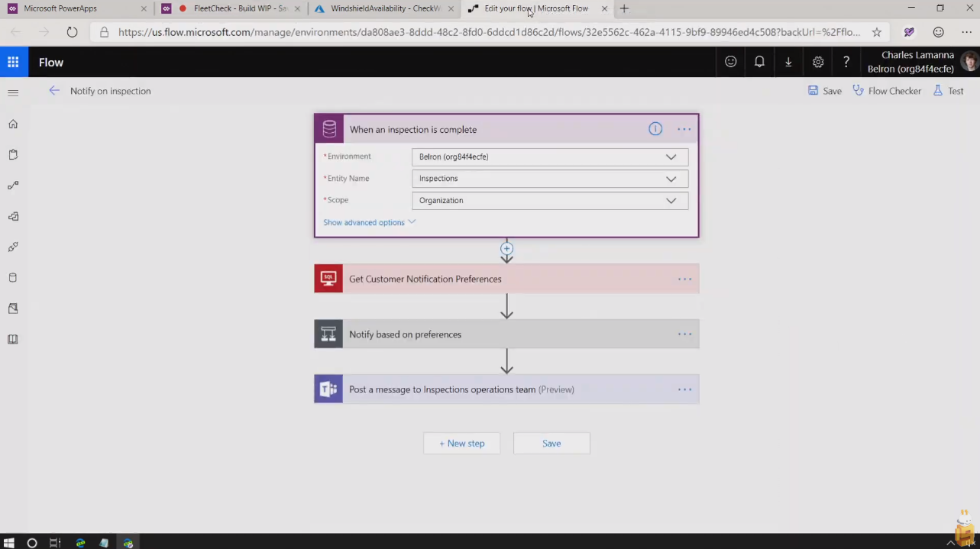Open the menu for the Teams post message step
This screenshot has height=549, width=980.
[684, 389]
